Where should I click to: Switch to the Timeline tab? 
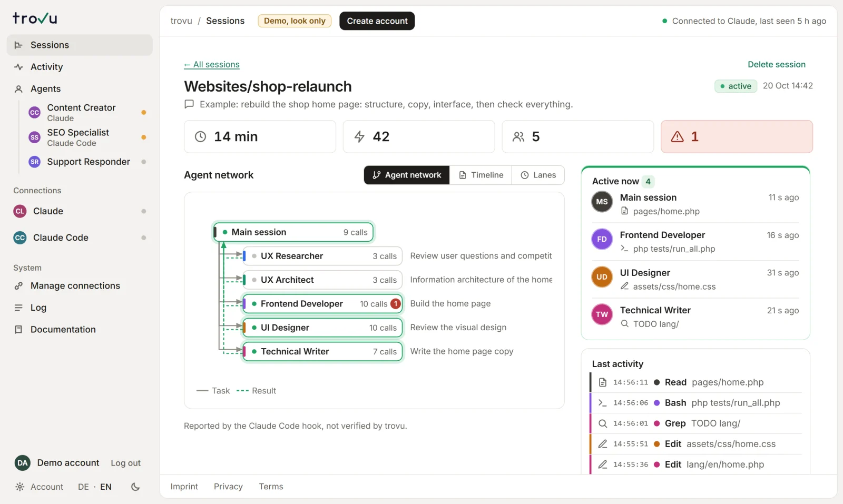(481, 175)
